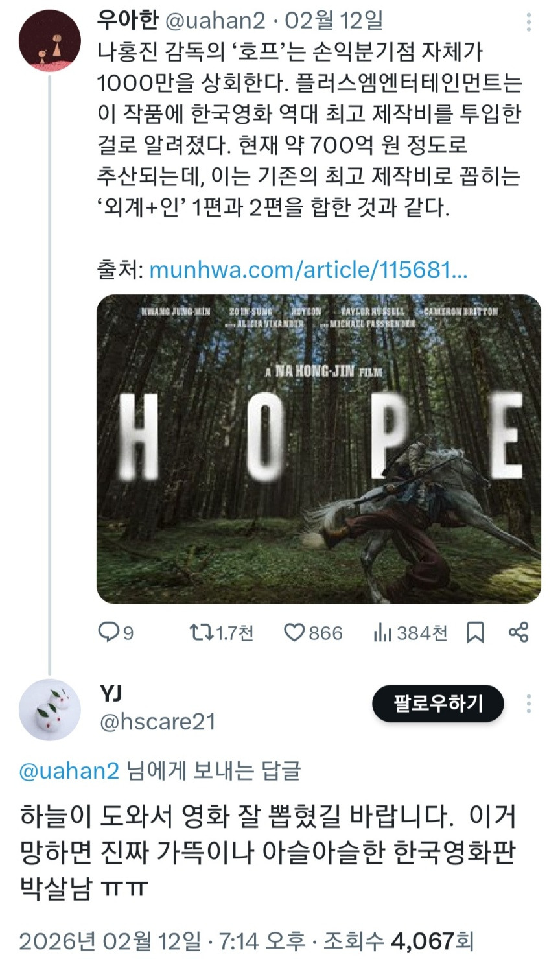Click the YJ display name
560x959 pixels.
tap(111, 694)
